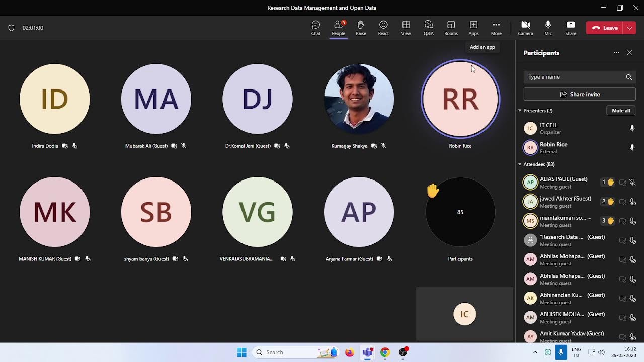644x362 pixels.
Task: Click the Share content icon
Action: (570, 28)
